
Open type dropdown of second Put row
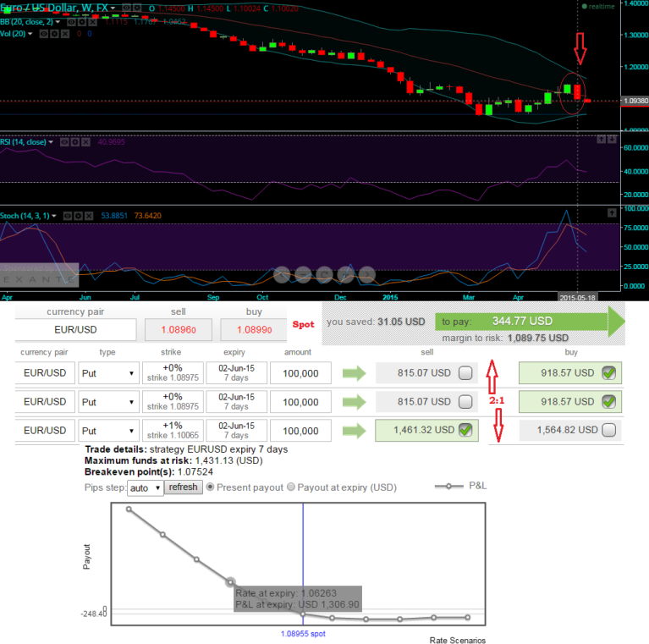[108, 402]
